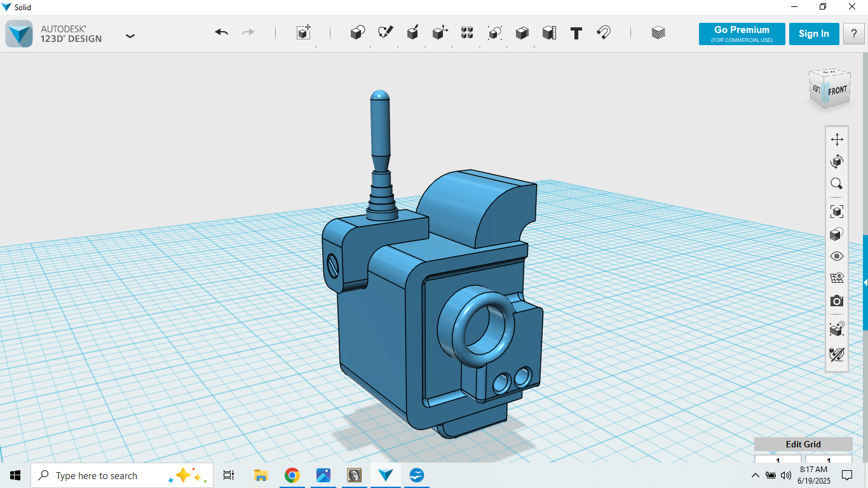Open File Explorer from taskbar
This screenshot has width=868, height=488.
[261, 475]
